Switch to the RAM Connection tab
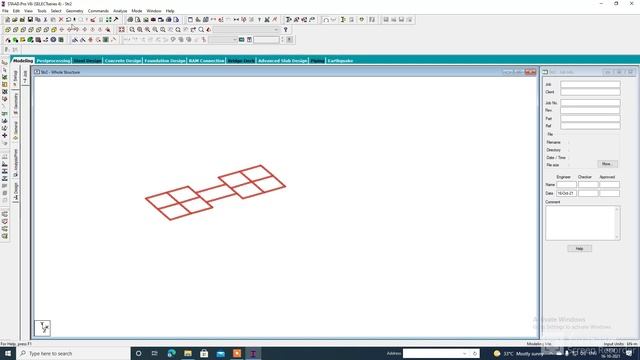 point(207,60)
